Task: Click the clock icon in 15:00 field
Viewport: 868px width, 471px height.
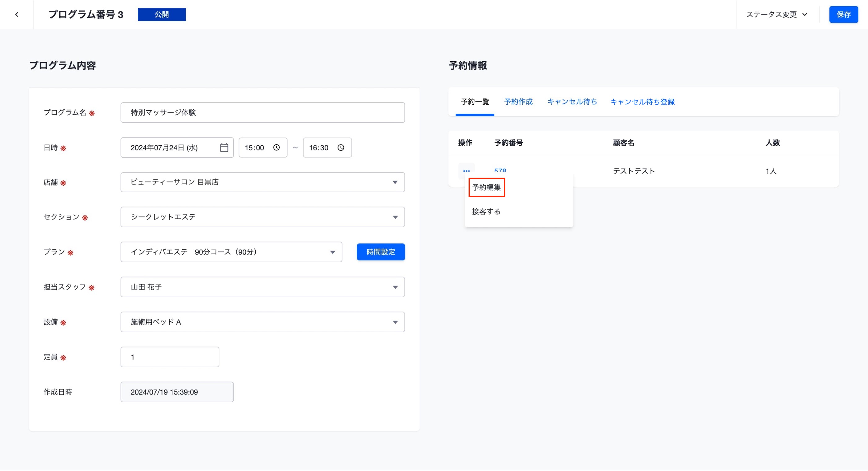Action: (x=276, y=148)
